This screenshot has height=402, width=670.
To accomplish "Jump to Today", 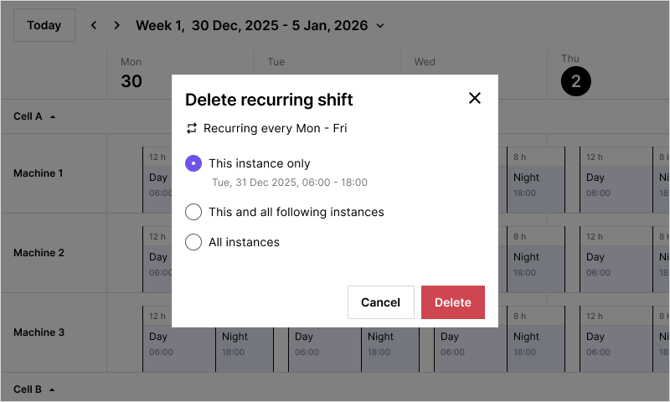I will [x=44, y=25].
